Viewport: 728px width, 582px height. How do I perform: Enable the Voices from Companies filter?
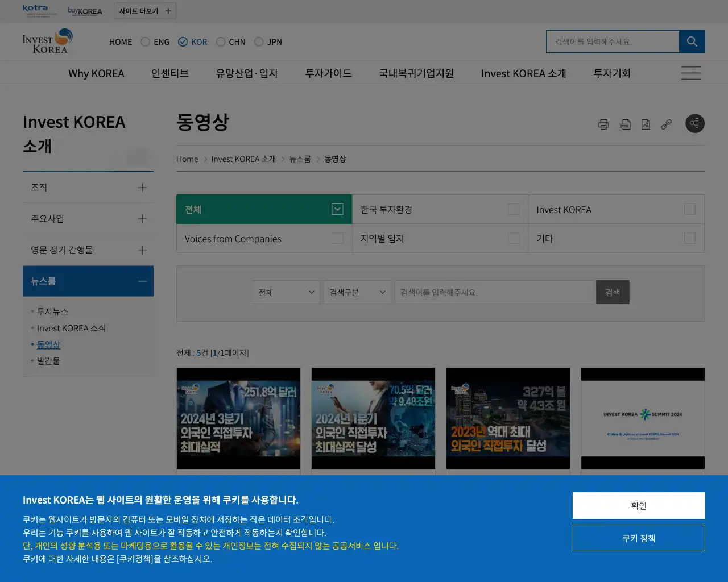tap(338, 238)
